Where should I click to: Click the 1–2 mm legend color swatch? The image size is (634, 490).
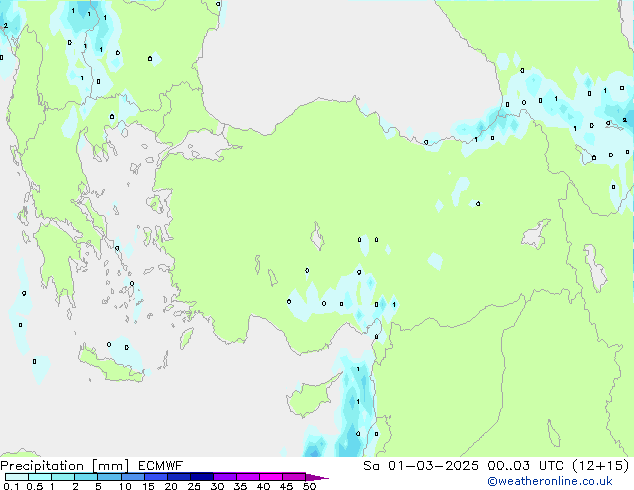(63, 477)
